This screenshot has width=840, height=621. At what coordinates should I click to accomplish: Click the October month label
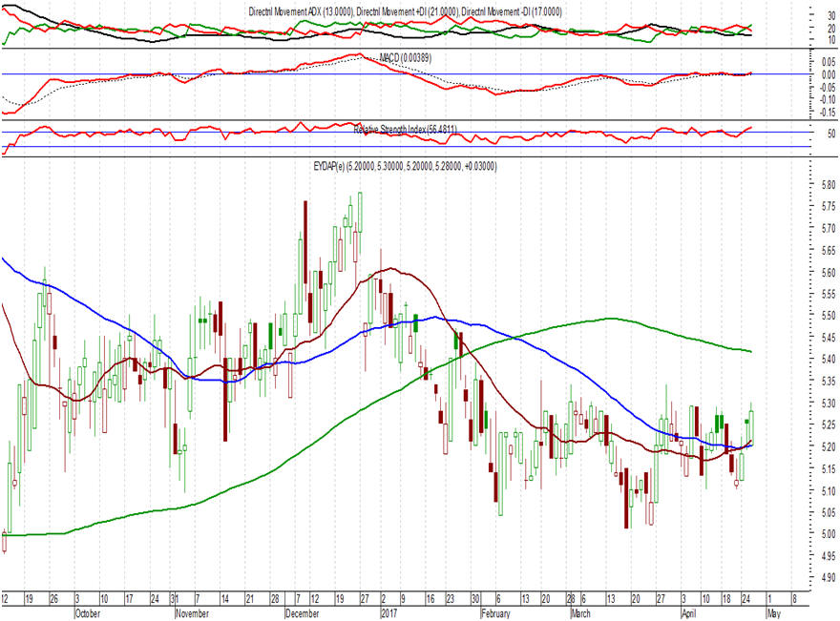pyautogui.click(x=87, y=613)
